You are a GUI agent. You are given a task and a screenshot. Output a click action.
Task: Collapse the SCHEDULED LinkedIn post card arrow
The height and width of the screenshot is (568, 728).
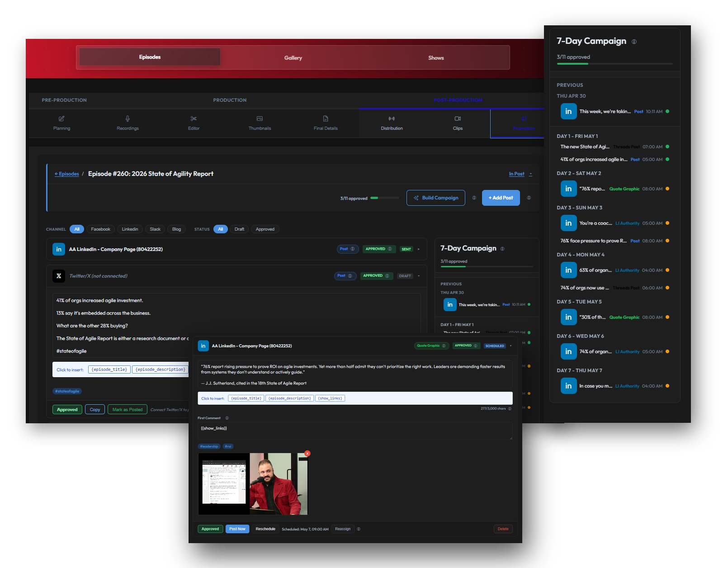pos(511,346)
